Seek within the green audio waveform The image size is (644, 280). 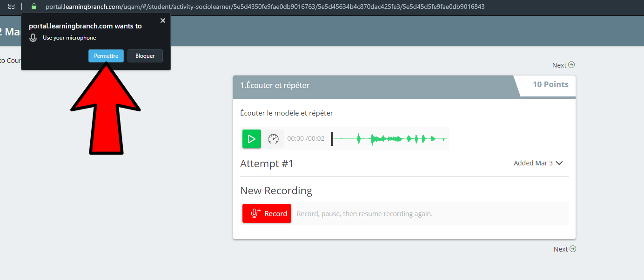(x=396, y=139)
